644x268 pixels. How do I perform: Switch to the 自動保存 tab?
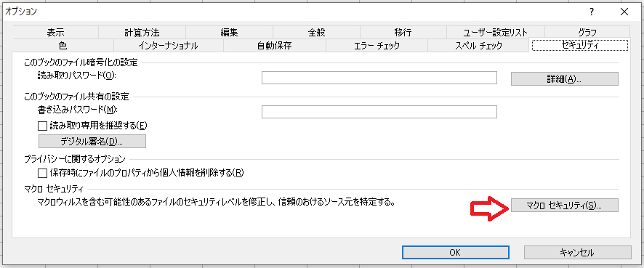274,46
